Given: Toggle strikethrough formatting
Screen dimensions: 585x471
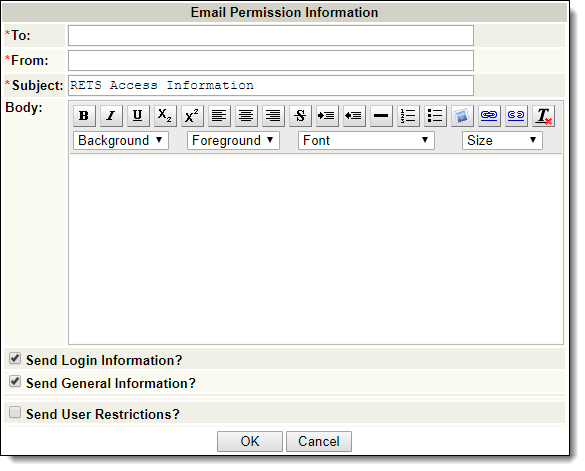Looking at the screenshot, I should pos(300,116).
